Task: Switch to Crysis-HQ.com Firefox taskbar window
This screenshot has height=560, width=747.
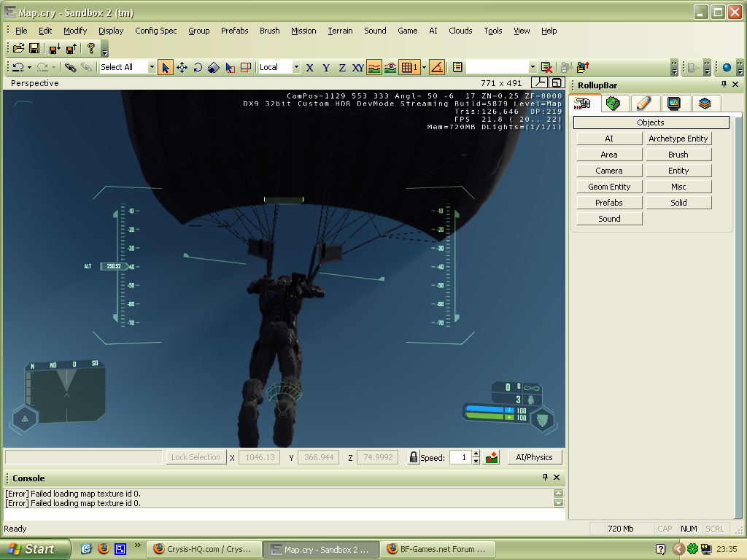Action: point(204,549)
